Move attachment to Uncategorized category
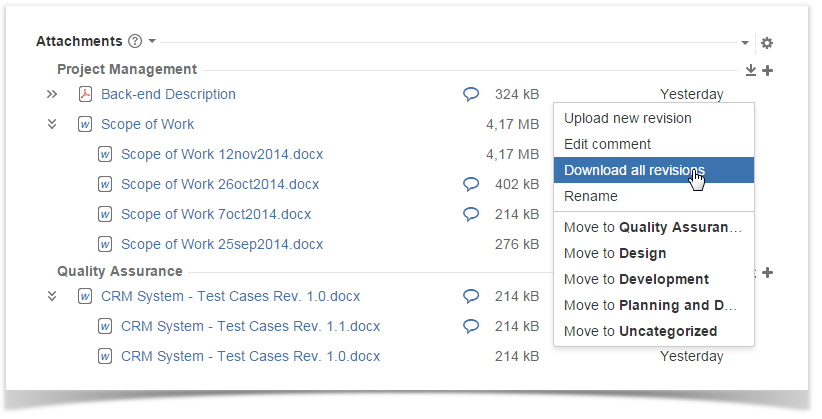 click(640, 331)
